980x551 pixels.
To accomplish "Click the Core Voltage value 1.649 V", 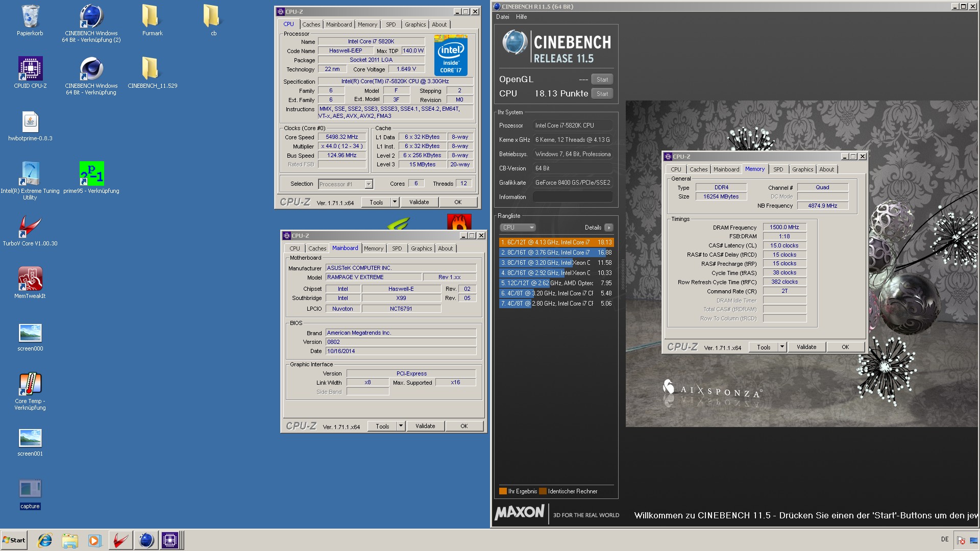I will click(x=406, y=69).
